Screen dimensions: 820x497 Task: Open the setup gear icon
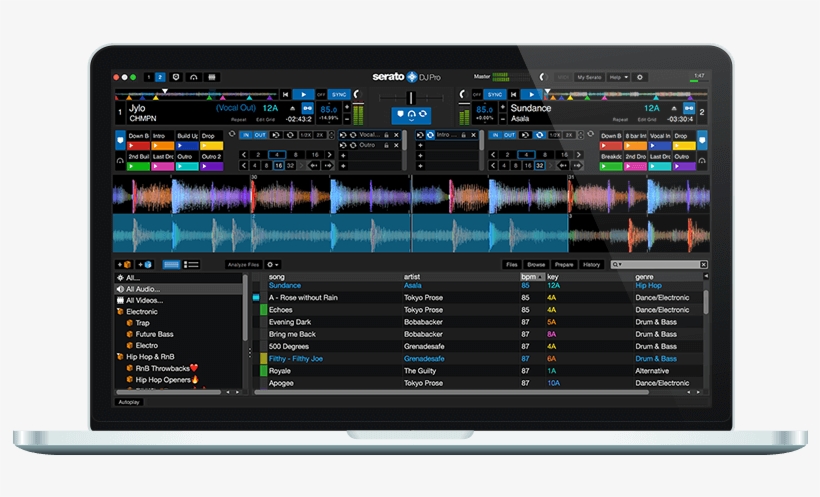coord(640,77)
